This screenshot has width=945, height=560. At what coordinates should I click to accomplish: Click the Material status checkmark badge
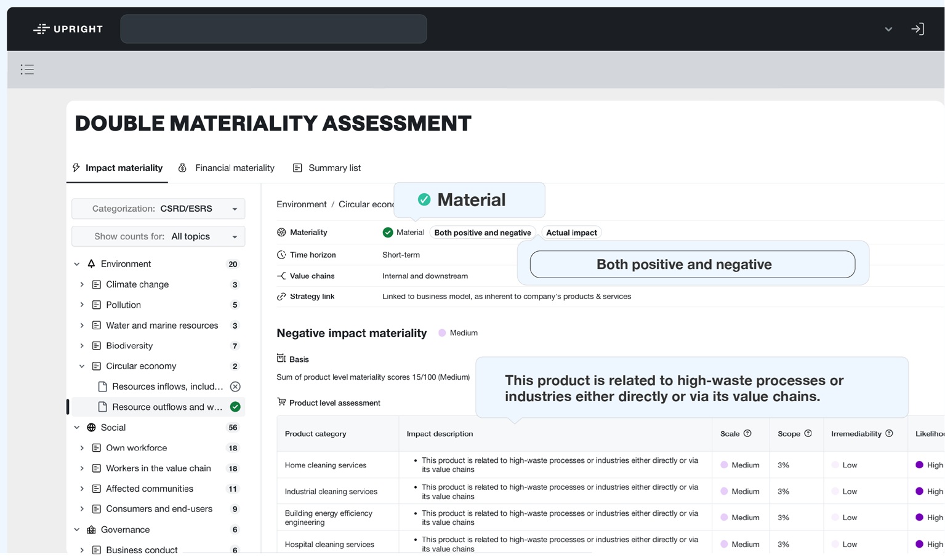tap(388, 232)
